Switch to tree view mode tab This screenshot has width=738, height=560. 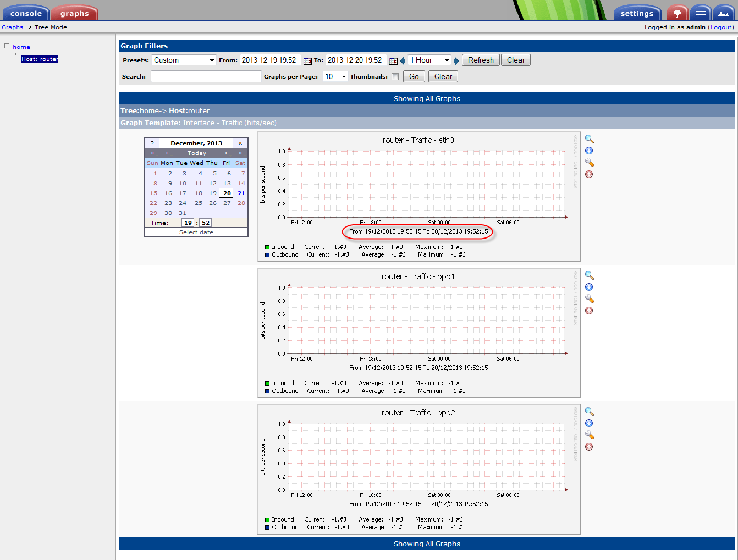click(x=678, y=13)
